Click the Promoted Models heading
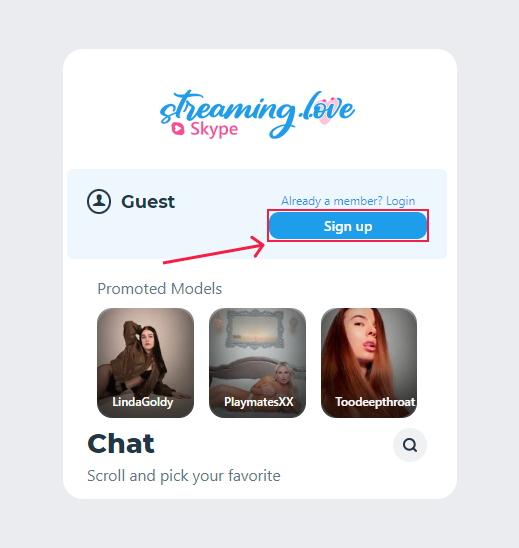 (160, 289)
